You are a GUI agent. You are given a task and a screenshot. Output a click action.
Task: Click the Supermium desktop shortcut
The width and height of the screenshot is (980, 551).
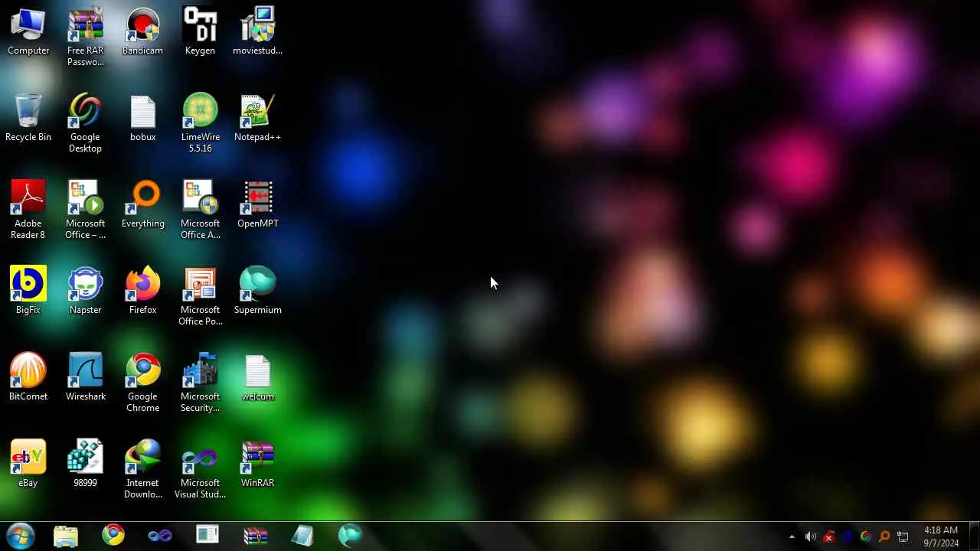[257, 291]
